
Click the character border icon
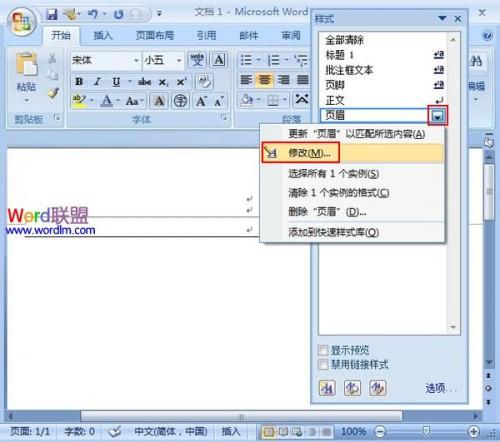tap(219, 60)
